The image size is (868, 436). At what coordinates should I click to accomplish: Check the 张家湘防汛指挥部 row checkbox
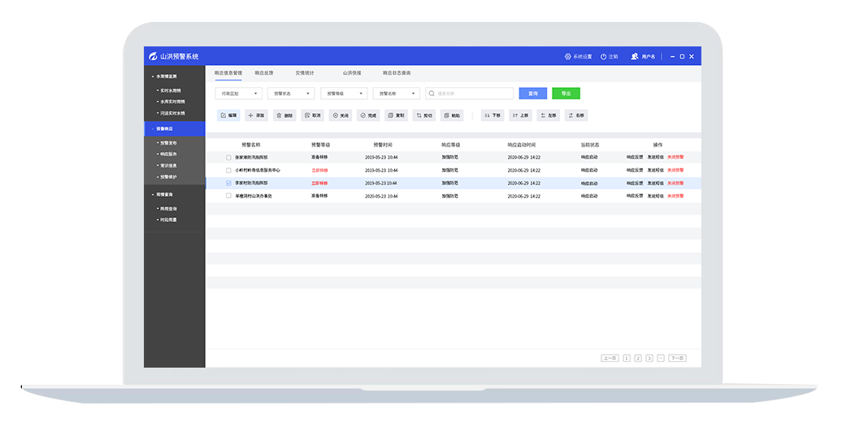coord(228,157)
